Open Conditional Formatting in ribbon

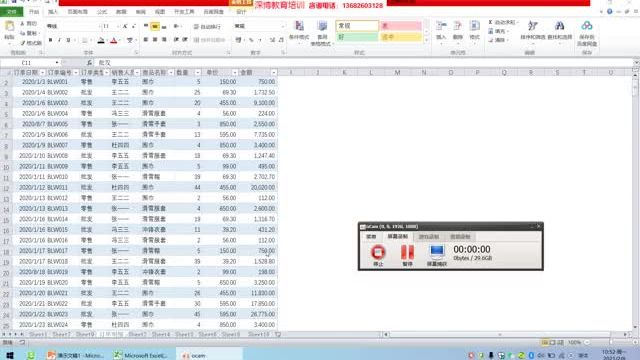[x=299, y=31]
